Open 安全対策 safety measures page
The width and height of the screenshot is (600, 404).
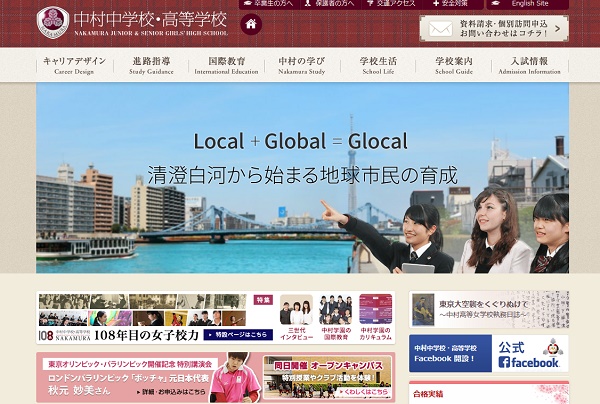click(452, 4)
